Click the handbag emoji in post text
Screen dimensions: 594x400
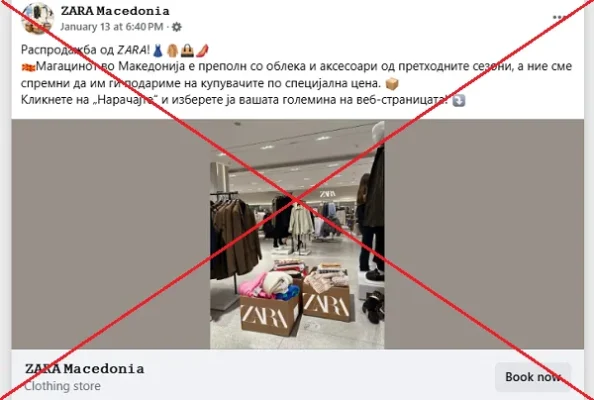(187, 50)
